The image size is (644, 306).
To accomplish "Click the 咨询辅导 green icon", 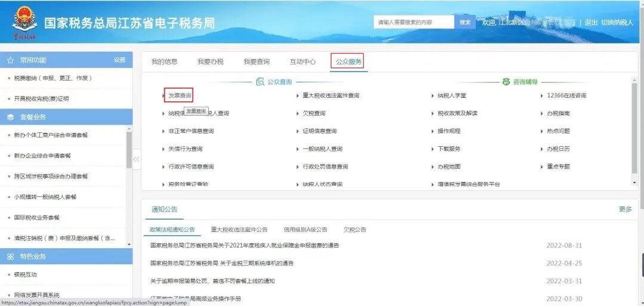I will pos(506,82).
